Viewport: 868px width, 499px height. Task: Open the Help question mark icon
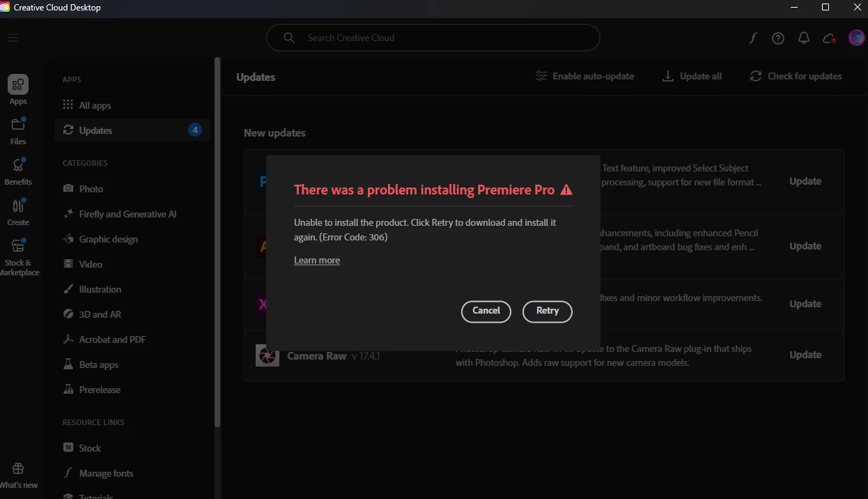(778, 38)
